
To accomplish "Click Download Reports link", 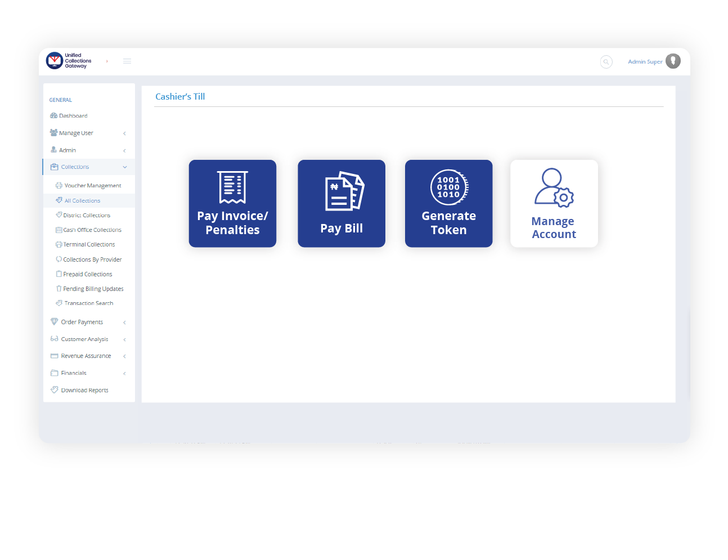I will pos(84,390).
